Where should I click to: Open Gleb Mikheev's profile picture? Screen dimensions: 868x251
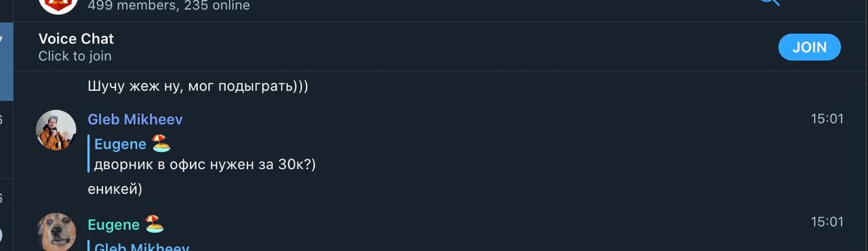tap(56, 130)
